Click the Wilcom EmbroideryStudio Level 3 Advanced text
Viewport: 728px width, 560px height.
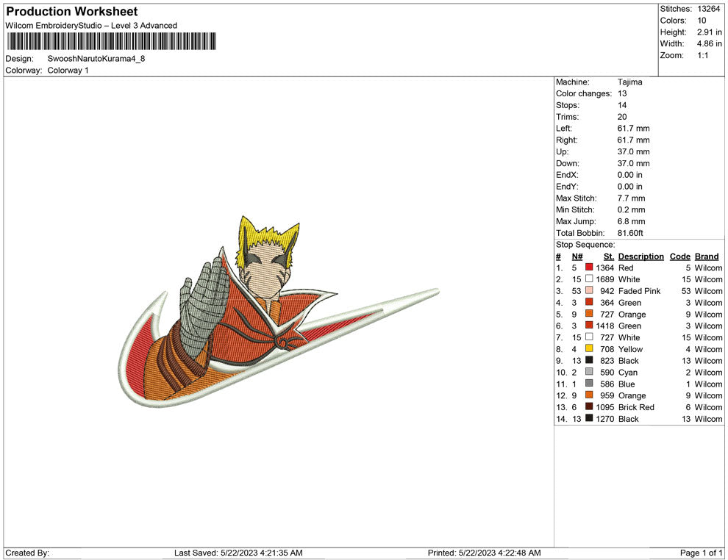(91, 26)
